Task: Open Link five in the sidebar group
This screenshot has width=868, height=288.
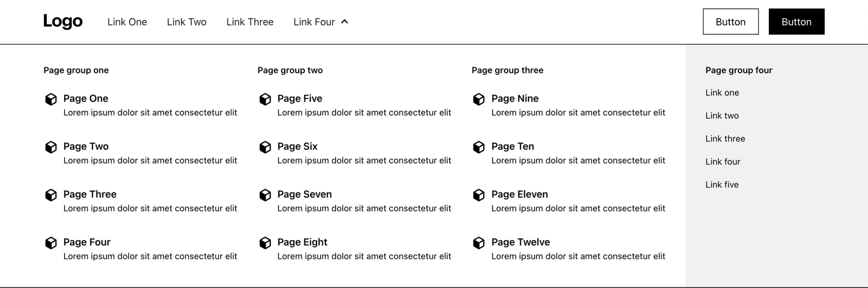Action: click(722, 185)
